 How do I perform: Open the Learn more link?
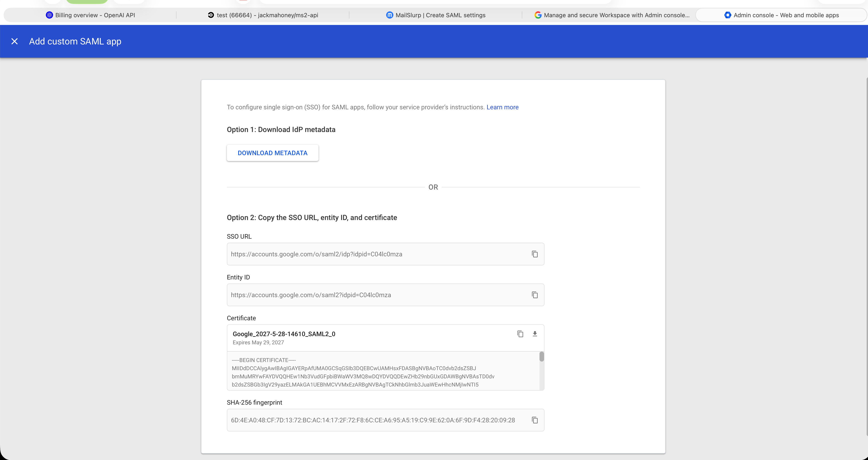502,107
